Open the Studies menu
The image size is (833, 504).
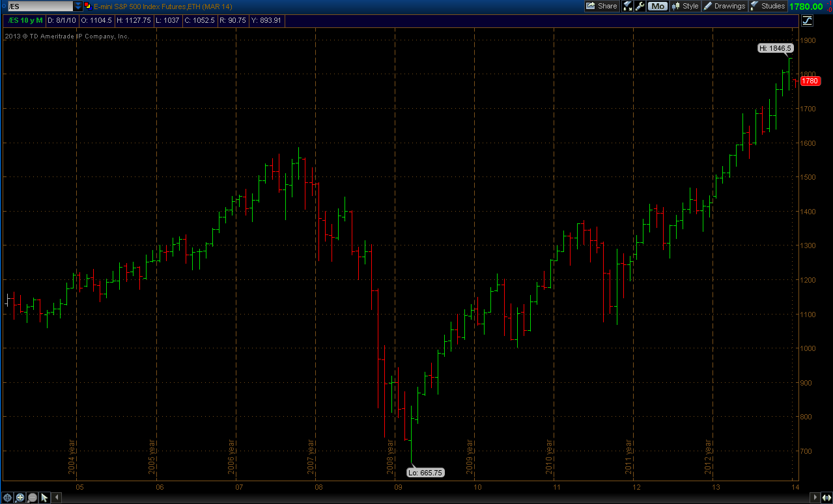(x=768, y=6)
